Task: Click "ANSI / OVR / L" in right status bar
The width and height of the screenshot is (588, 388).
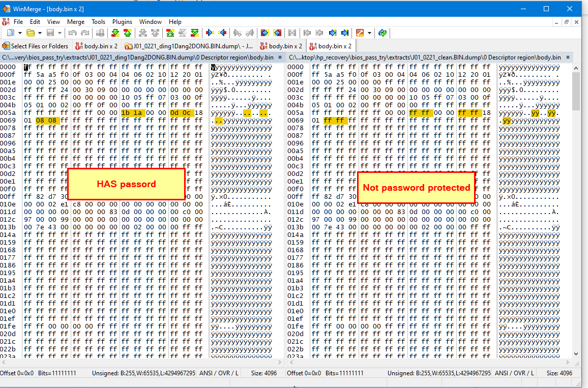Action: pos(514,373)
